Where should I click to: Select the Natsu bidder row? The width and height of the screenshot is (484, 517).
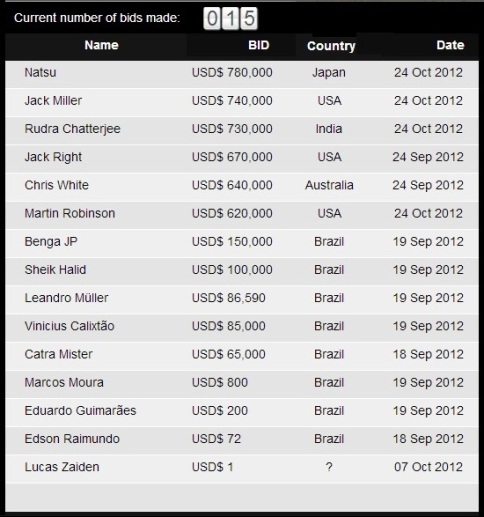[x=242, y=74]
